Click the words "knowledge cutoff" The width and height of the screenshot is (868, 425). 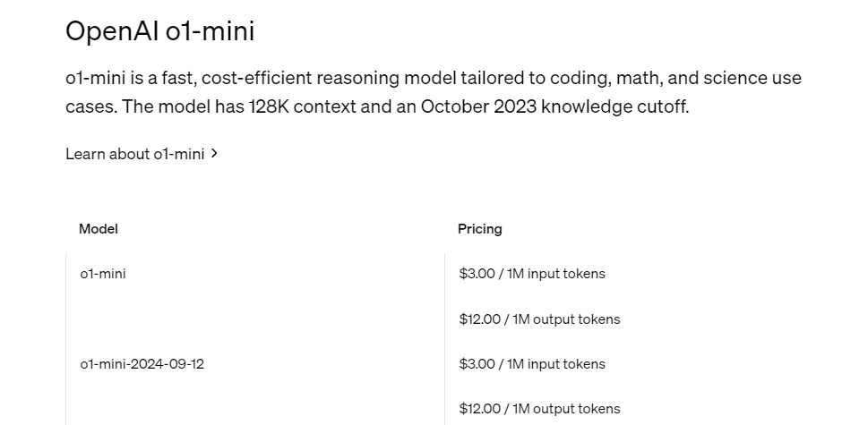click(x=614, y=107)
